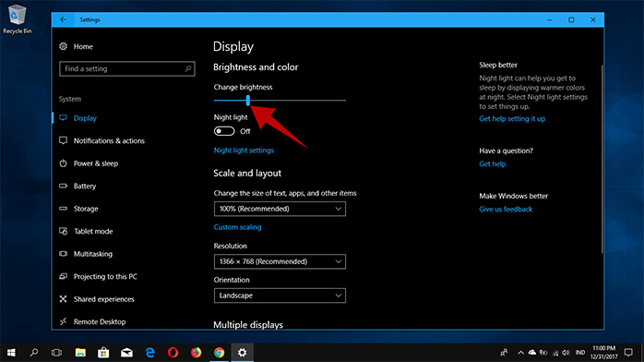Open Projecting to this PC settings

(105, 276)
